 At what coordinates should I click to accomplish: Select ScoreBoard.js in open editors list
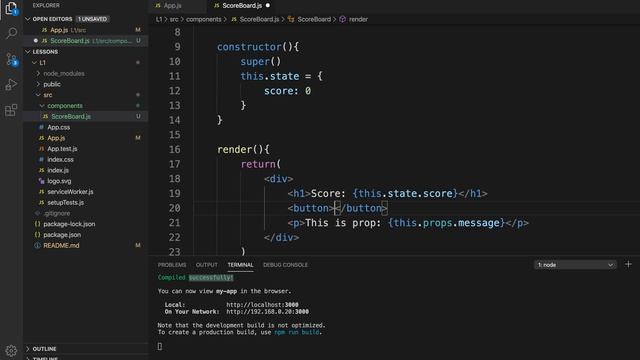(x=86, y=41)
